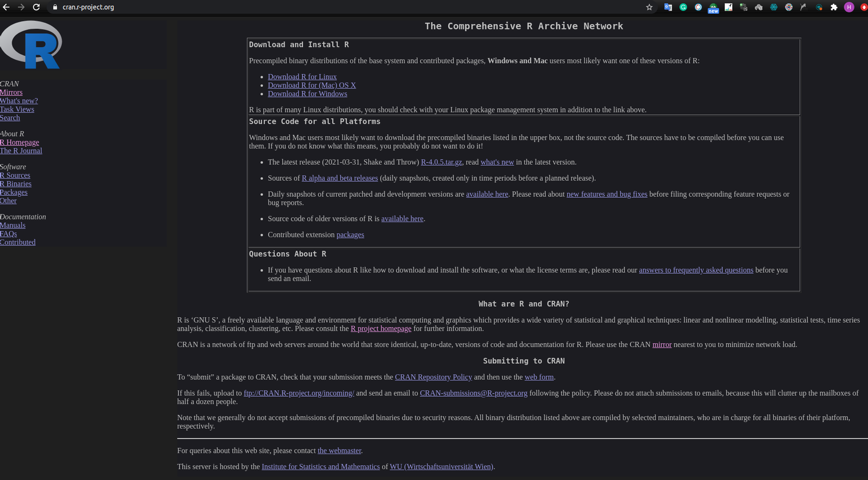Open the FAQs sidebar link
Image resolution: width=868 pixels, height=480 pixels.
(8, 234)
